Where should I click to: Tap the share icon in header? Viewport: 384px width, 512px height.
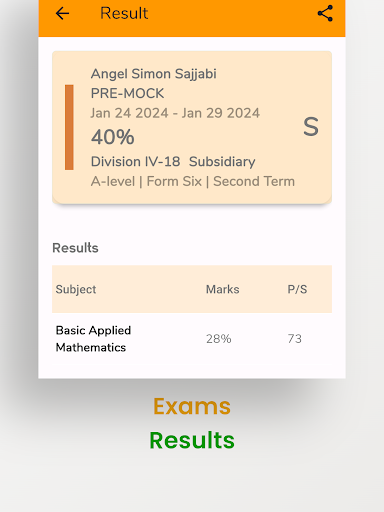tap(325, 13)
